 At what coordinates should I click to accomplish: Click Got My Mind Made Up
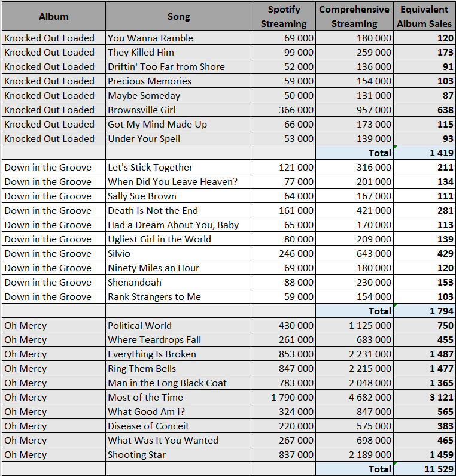pyautogui.click(x=179, y=124)
